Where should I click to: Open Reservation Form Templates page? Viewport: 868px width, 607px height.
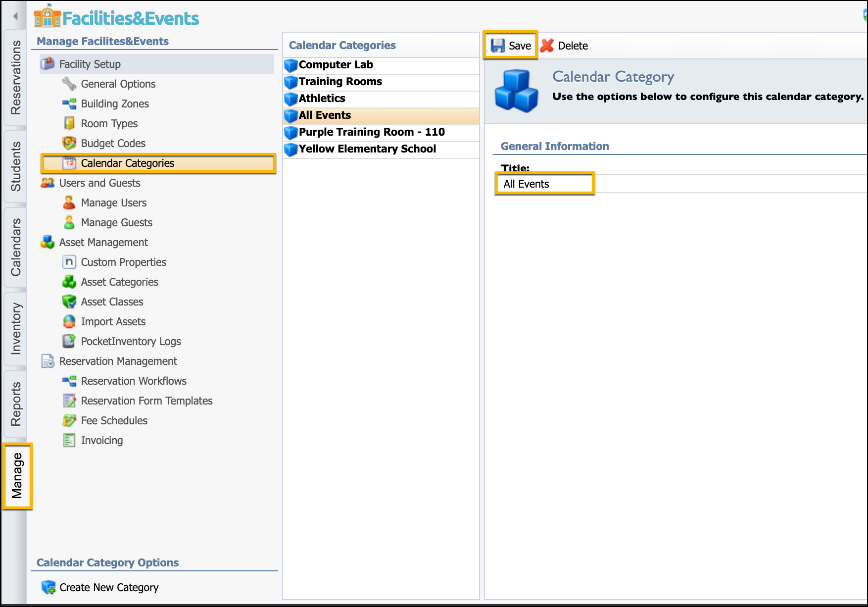click(x=147, y=401)
